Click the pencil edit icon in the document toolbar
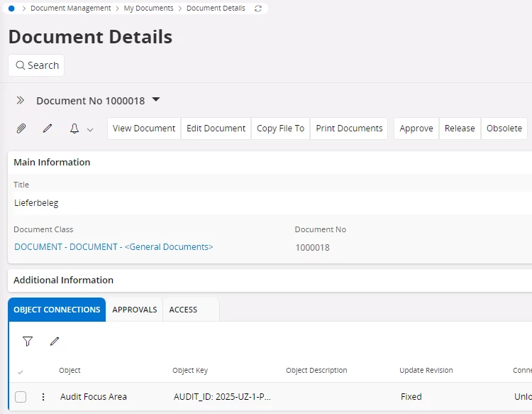The width and height of the screenshot is (532, 414). pos(48,129)
